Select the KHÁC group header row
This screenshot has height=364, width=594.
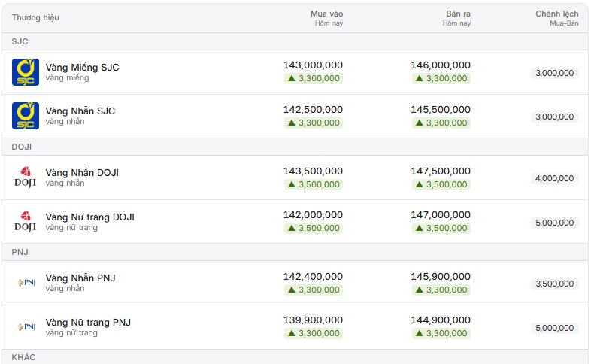295,356
